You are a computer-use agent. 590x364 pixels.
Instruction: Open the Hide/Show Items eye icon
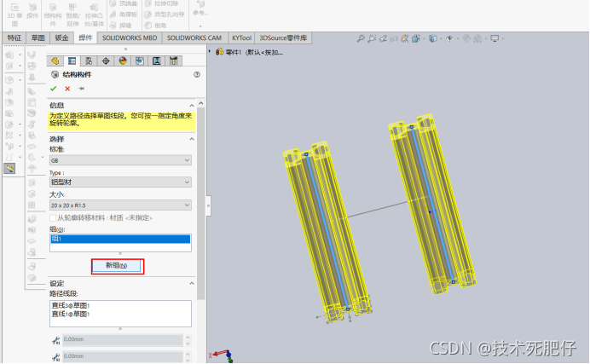449,38
